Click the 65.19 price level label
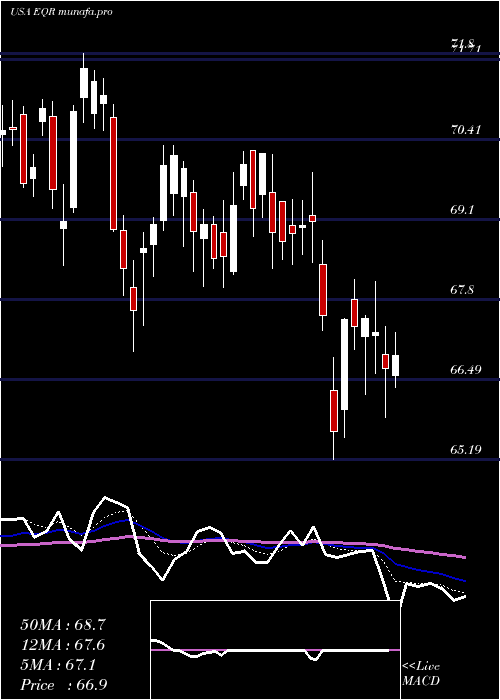This screenshot has height=700, width=500. [x=466, y=450]
